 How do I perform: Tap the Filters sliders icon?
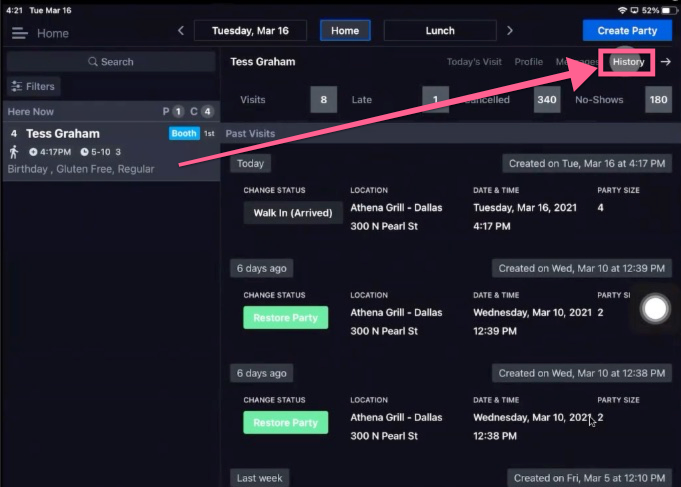pyautogui.click(x=17, y=86)
